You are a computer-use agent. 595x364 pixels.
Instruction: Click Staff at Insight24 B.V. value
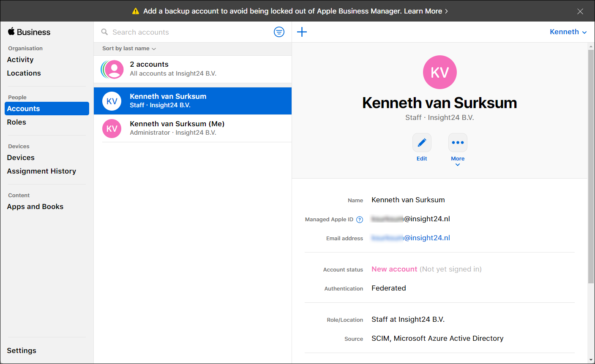(408, 319)
